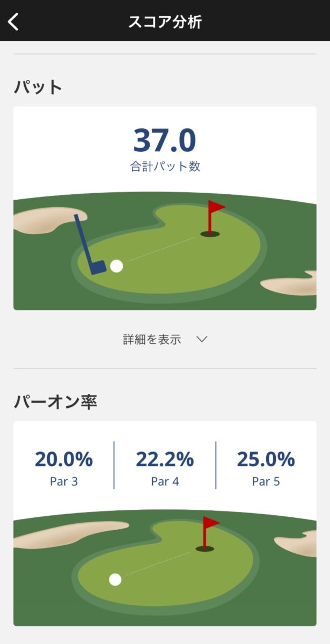330x644 pixels.
Task: Click the 合計パット数 label
Action: click(165, 166)
